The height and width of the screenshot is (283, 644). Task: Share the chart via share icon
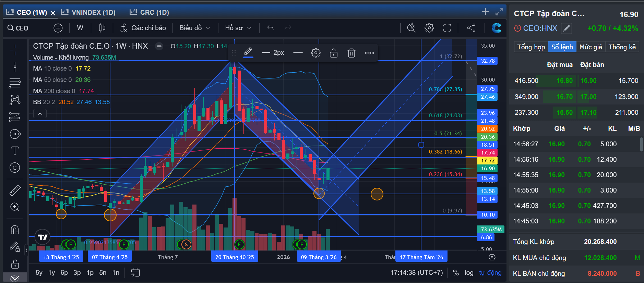tap(471, 28)
